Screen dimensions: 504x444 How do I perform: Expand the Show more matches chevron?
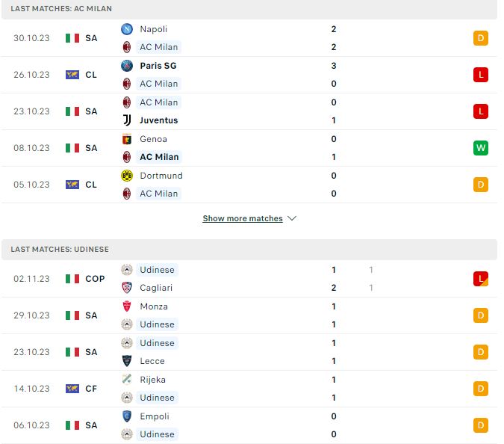292,218
